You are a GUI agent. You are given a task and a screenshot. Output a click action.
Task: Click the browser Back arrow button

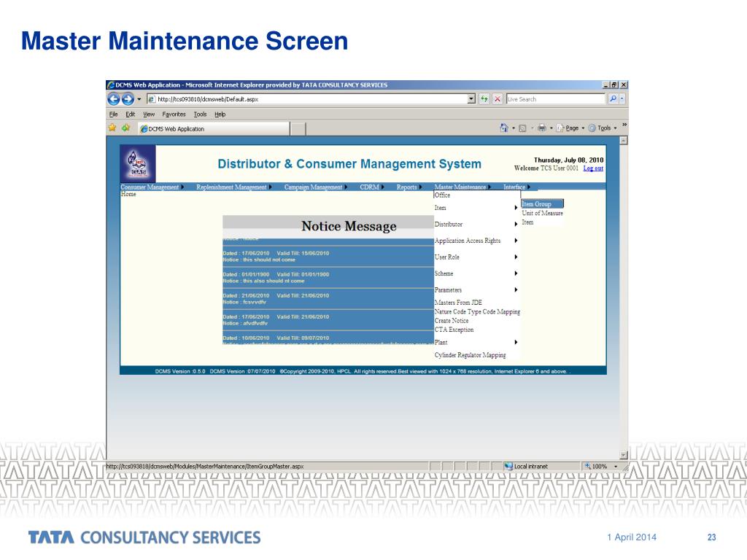pyautogui.click(x=113, y=99)
